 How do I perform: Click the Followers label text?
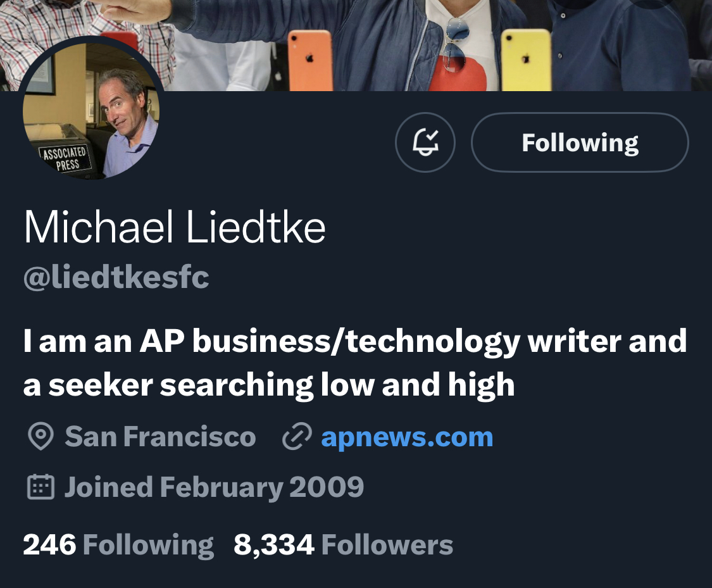coord(387,544)
